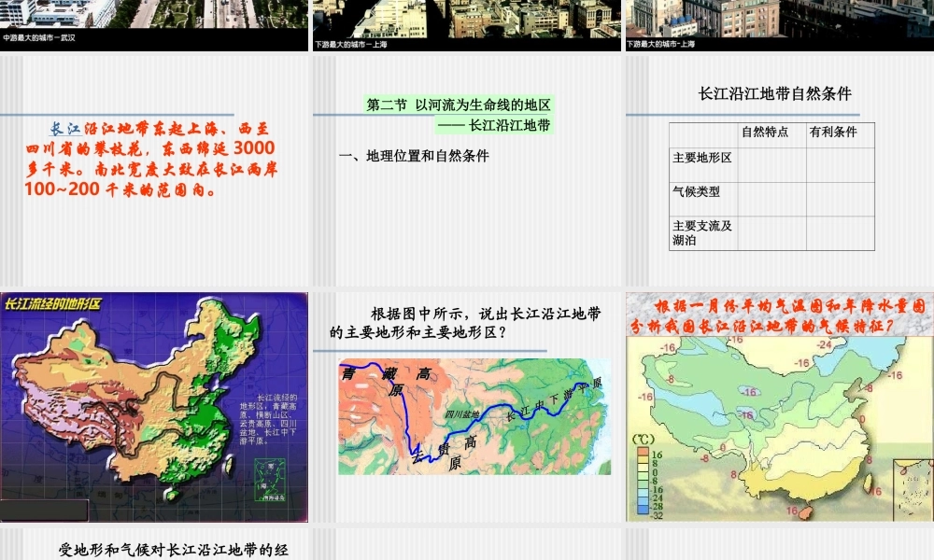Click the heading 第二节 以河流为生命线的地区
Image resolution: width=934 pixels, height=560 pixels.
pos(459,105)
